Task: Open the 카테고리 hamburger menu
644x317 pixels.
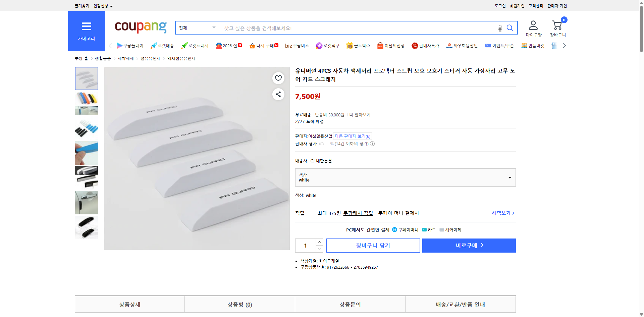Action: (x=86, y=26)
